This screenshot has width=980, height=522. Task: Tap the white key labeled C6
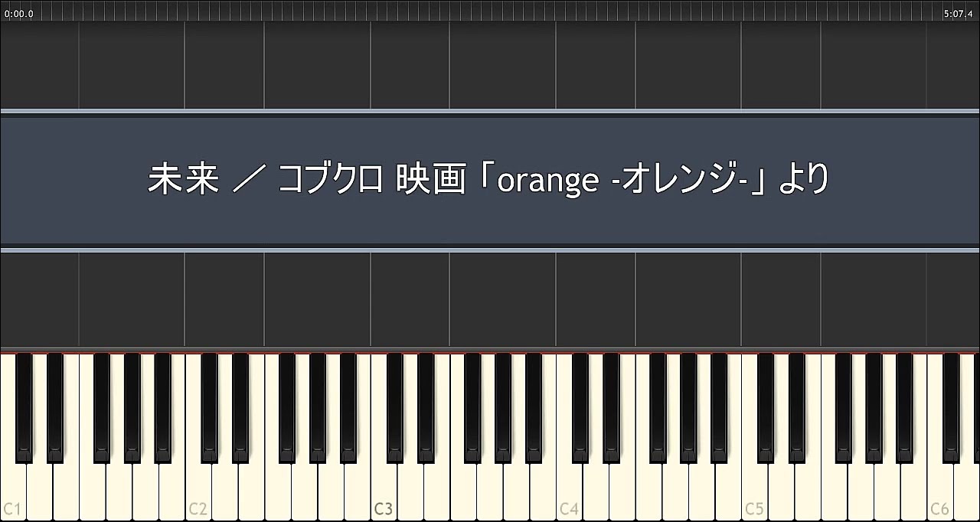pos(939,490)
